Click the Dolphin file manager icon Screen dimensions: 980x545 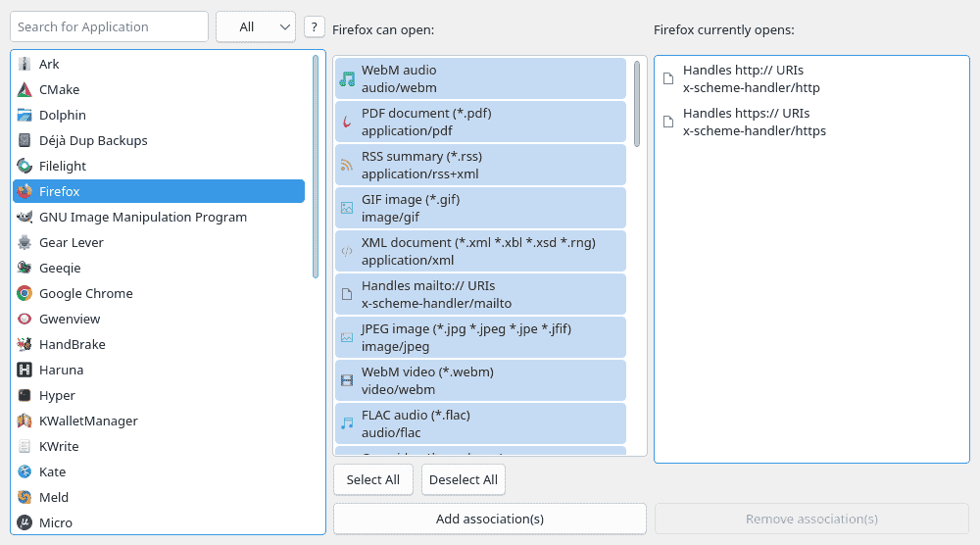(24, 115)
